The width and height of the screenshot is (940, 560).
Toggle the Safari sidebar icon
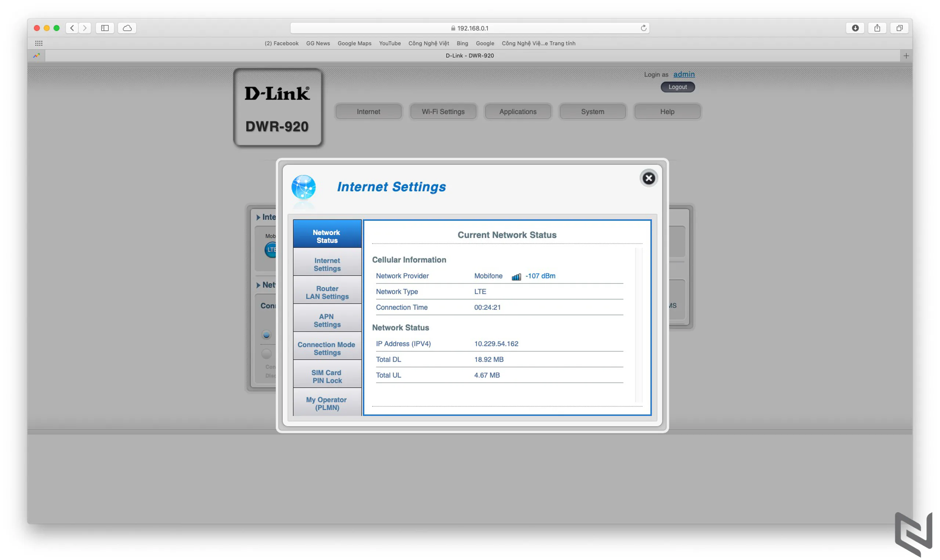pos(105,28)
